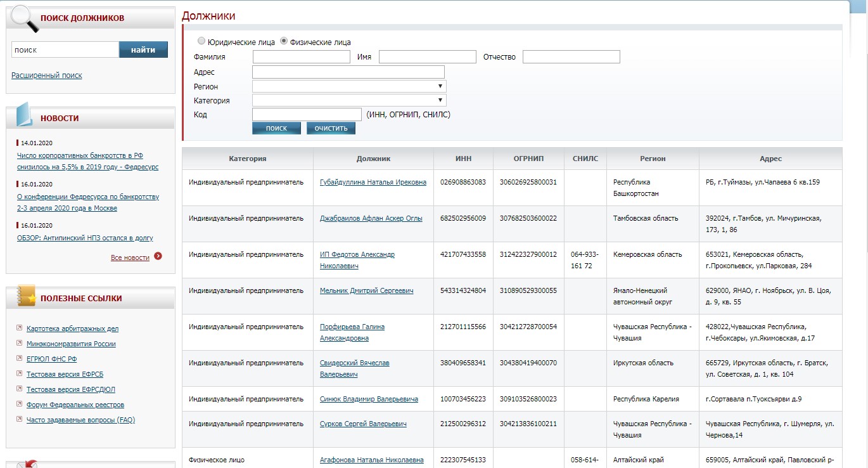Open the Регион dropdown

coord(349,86)
